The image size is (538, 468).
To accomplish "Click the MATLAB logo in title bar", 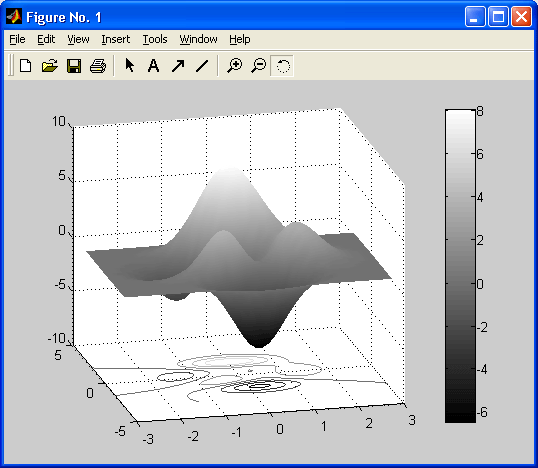I will 14,16.
